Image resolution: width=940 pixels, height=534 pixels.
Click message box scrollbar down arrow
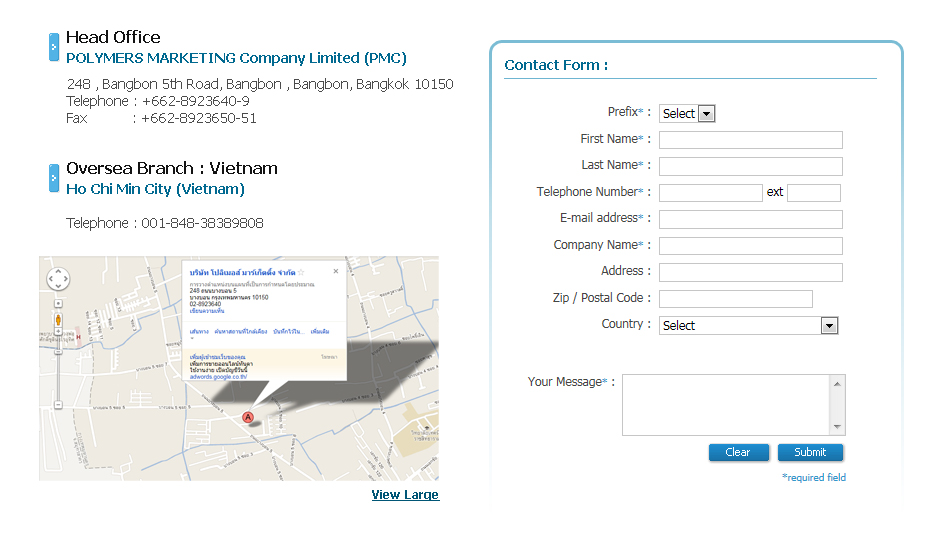tap(838, 427)
